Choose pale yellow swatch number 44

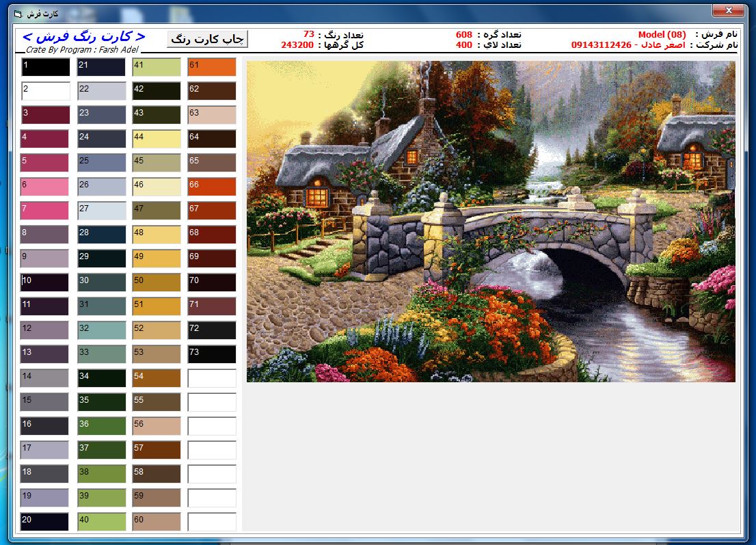pos(157,139)
